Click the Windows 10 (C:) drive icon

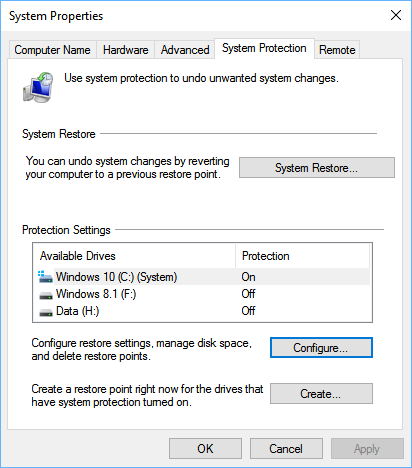[x=45, y=277]
